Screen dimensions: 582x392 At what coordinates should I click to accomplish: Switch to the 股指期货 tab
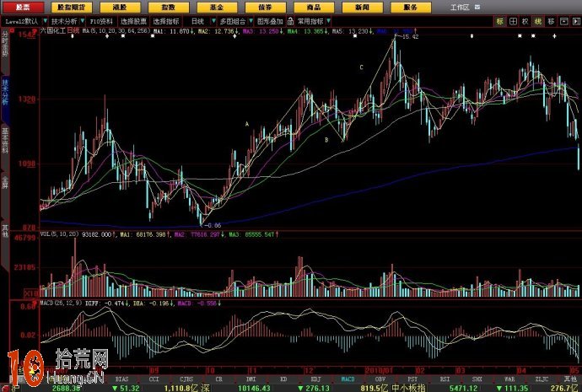[70, 6]
